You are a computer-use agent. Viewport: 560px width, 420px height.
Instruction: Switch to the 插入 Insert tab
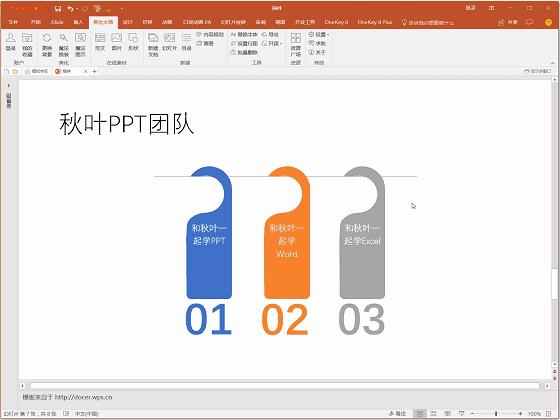click(78, 22)
